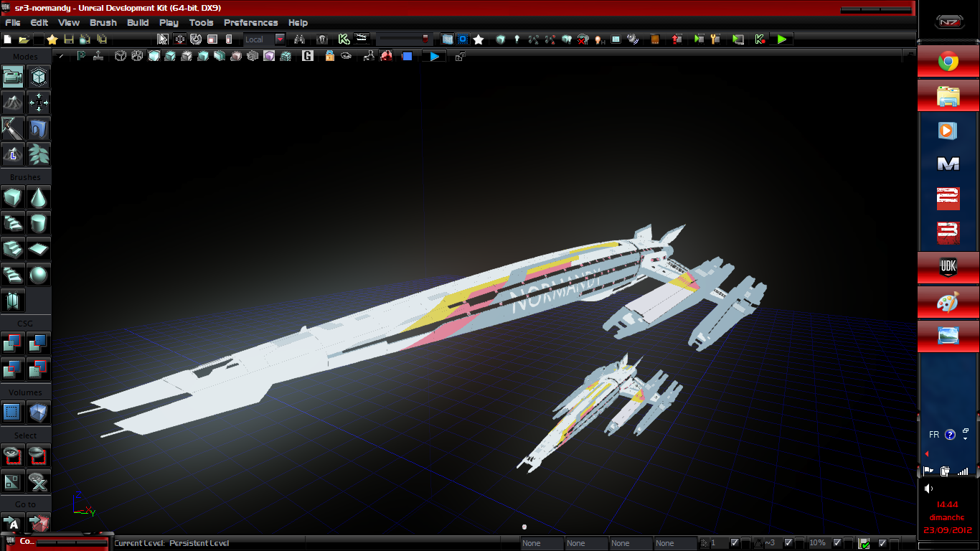Toggle scale snap checkbox beside 10%
The height and width of the screenshot is (551, 980).
837,543
